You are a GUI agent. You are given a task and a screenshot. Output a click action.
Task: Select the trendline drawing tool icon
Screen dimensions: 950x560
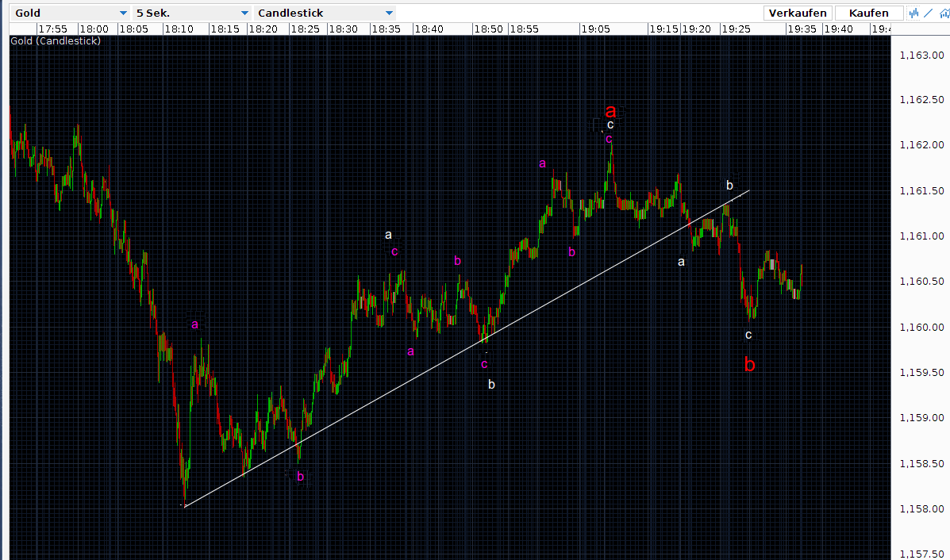[929, 13]
